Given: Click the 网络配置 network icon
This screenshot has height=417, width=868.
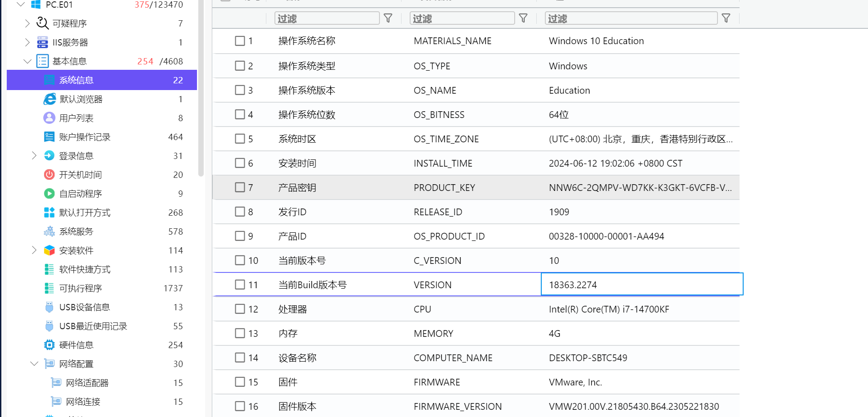Looking at the screenshot, I should click(49, 363).
